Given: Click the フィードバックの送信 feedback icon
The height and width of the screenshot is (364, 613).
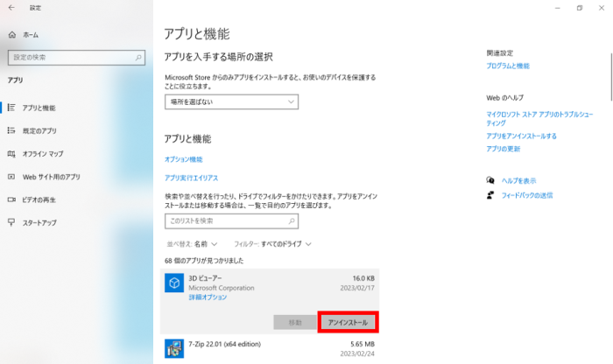Looking at the screenshot, I should [x=490, y=194].
